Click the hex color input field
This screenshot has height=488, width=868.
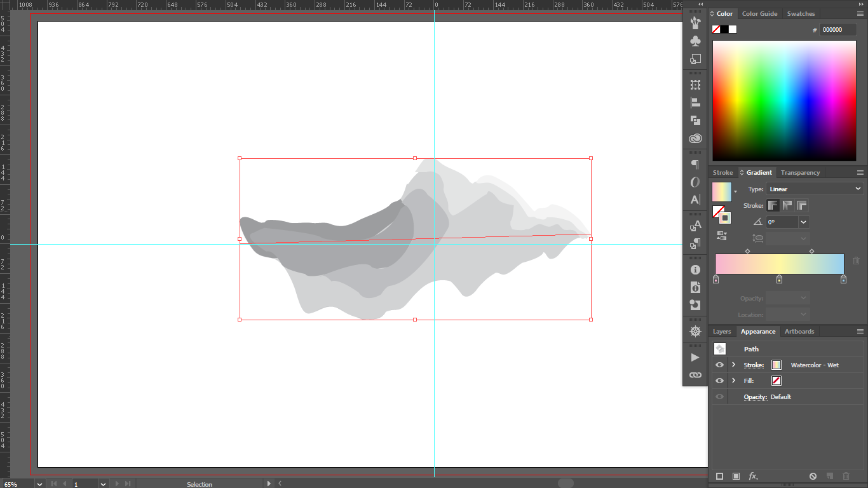tap(837, 29)
